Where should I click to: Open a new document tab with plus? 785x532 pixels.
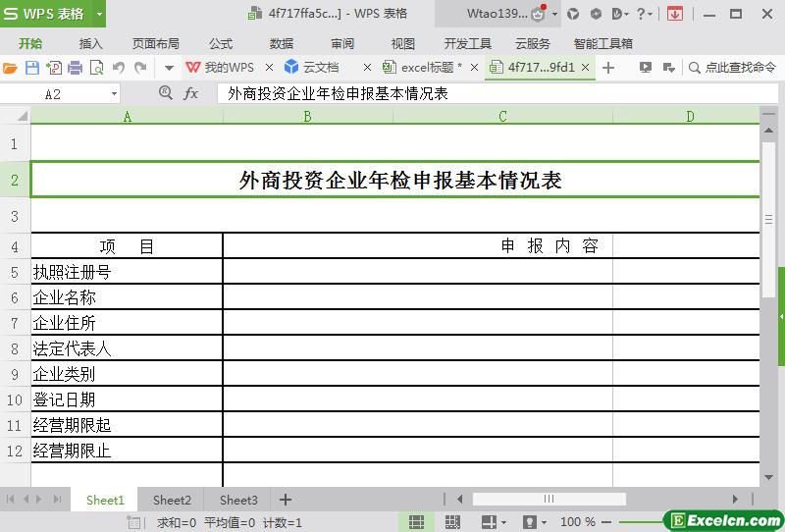click(x=608, y=68)
